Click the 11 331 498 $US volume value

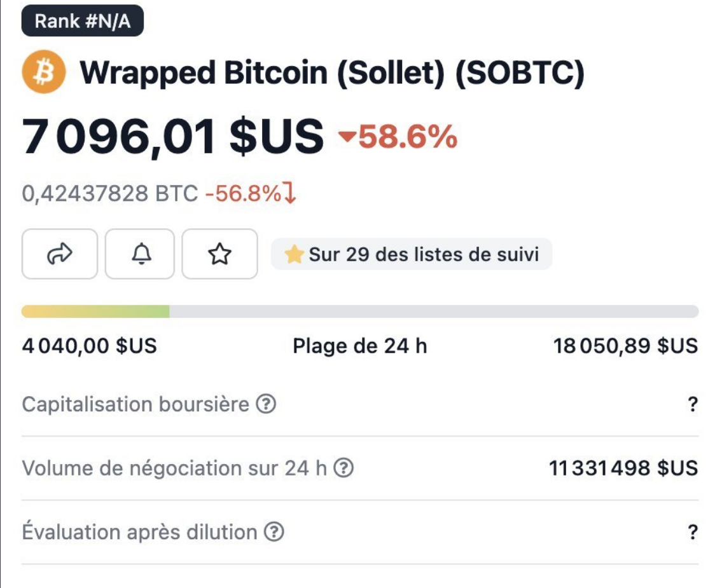coord(623,468)
